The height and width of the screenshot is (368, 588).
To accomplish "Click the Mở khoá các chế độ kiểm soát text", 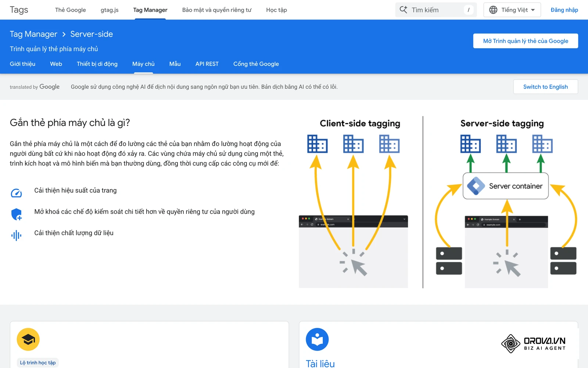I will 144,212.
